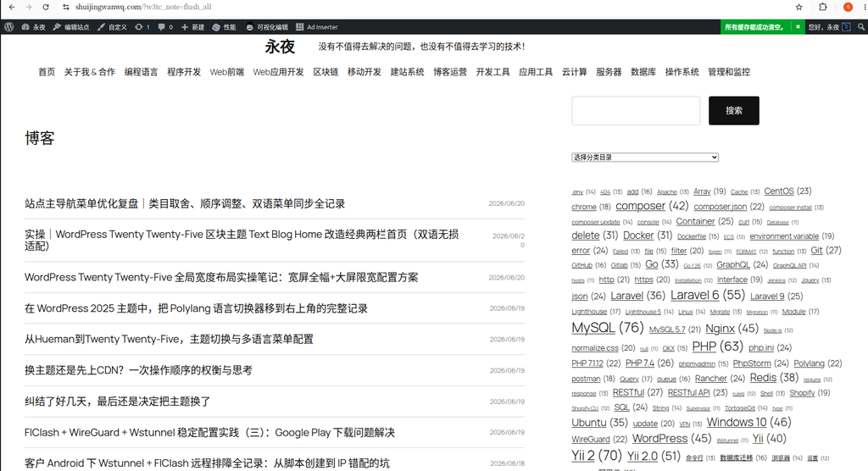This screenshot has height=471, width=868.
Task: Open 区块链 menu item
Action: tap(325, 72)
